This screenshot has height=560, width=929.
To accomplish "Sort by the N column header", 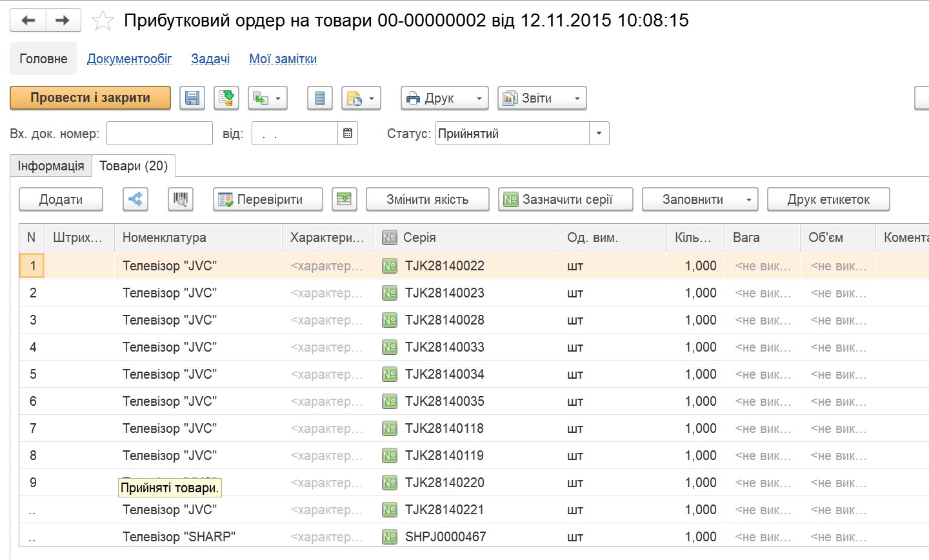I will 32,237.
